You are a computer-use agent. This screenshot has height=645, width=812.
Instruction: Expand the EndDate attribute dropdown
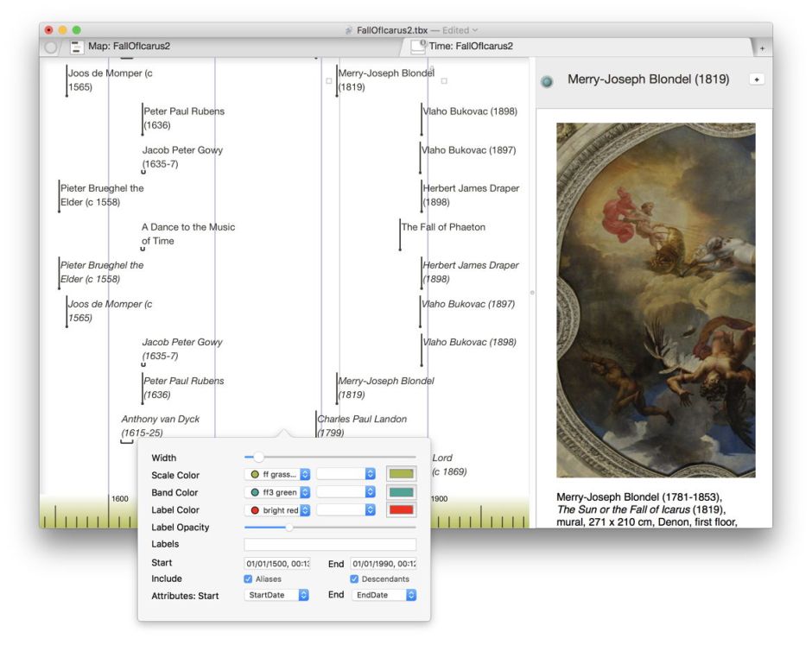(x=384, y=595)
